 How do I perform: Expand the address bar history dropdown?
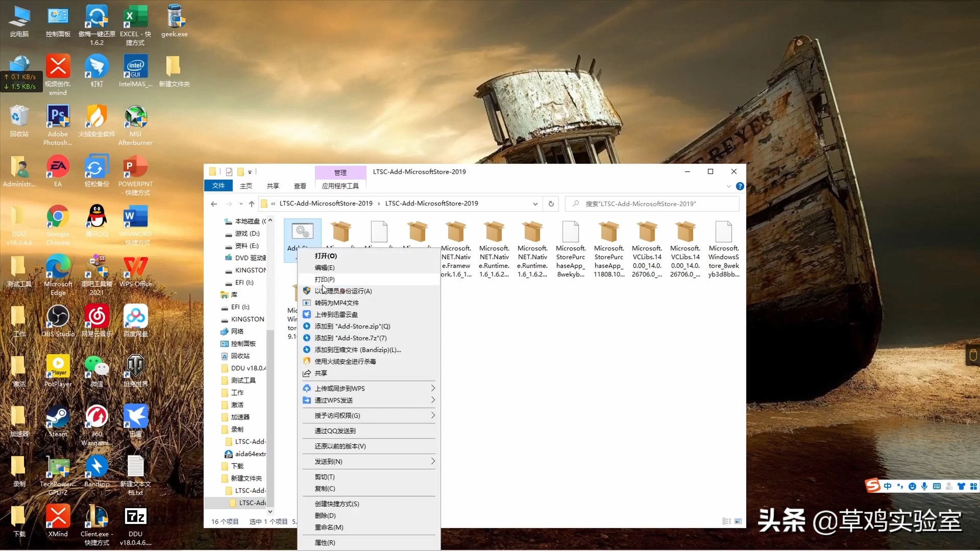(x=535, y=204)
